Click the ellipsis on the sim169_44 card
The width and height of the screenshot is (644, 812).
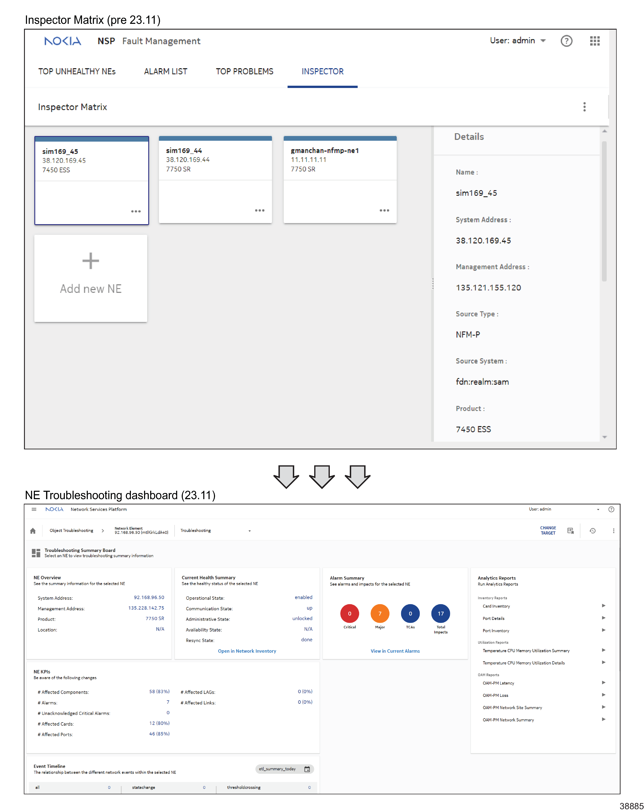260,210
